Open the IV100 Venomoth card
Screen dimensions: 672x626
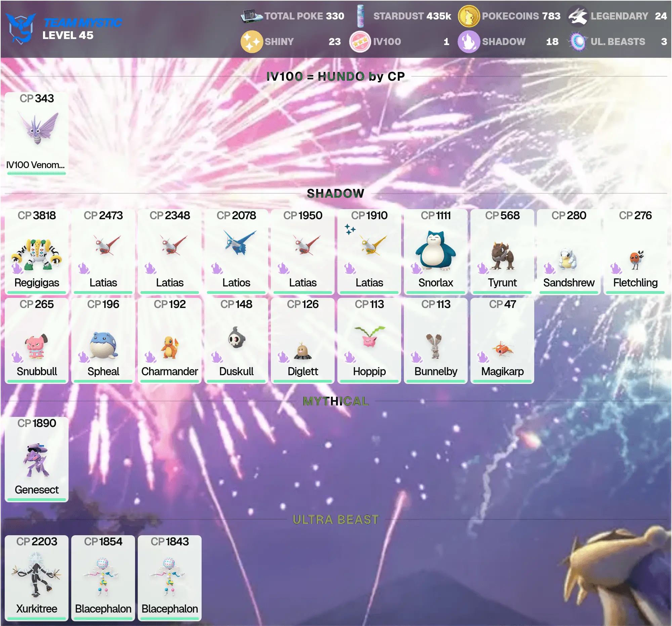click(x=37, y=133)
